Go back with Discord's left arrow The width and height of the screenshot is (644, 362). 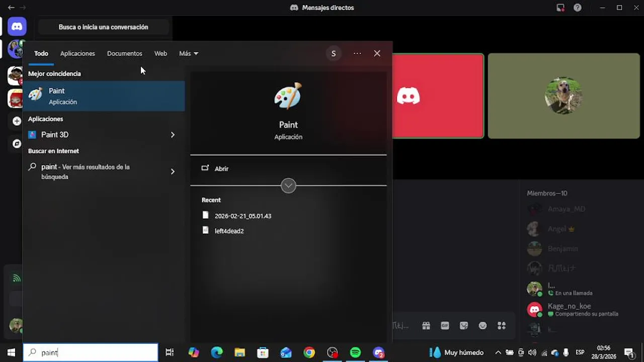click(x=11, y=8)
